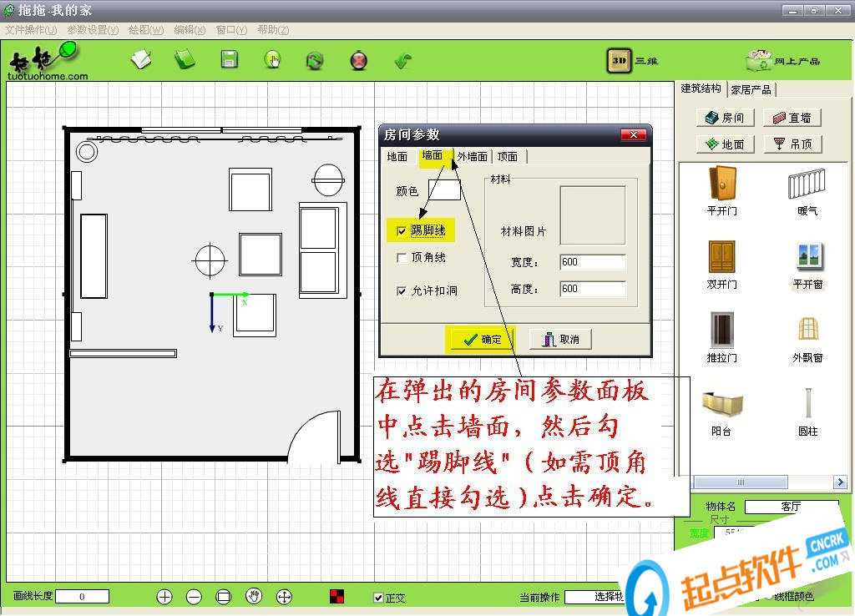The height and width of the screenshot is (616, 855).
Task: Select the 推拉门 sliding door item
Action: click(x=722, y=338)
